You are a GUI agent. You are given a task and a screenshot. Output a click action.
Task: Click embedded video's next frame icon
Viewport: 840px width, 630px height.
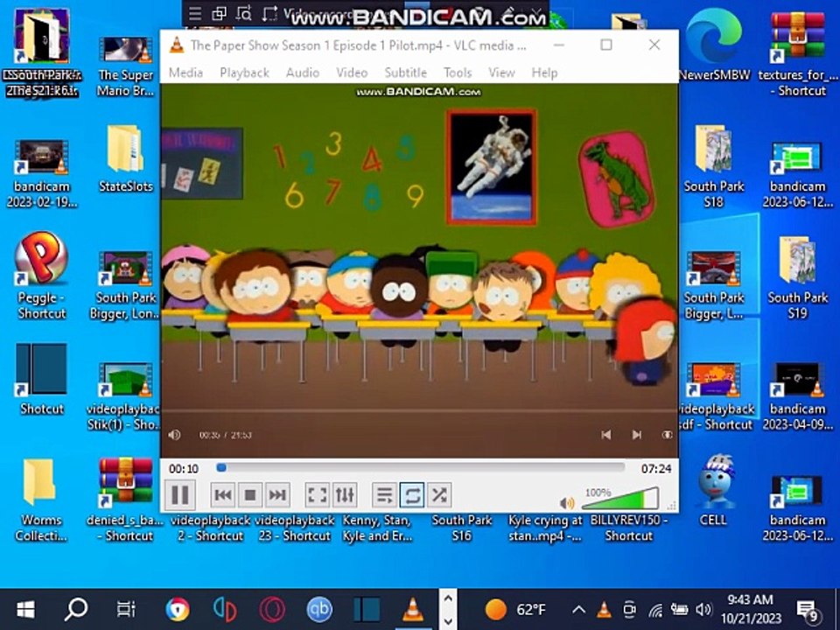pos(636,435)
